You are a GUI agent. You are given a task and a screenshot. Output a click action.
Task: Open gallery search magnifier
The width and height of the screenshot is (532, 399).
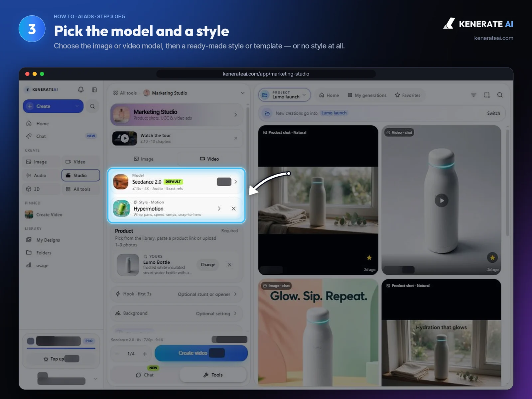(500, 95)
